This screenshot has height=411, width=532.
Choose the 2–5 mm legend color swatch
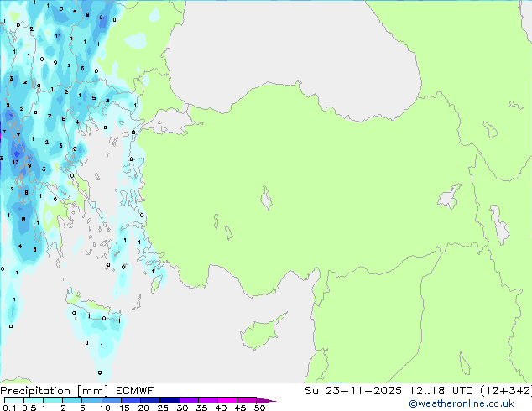(72, 400)
